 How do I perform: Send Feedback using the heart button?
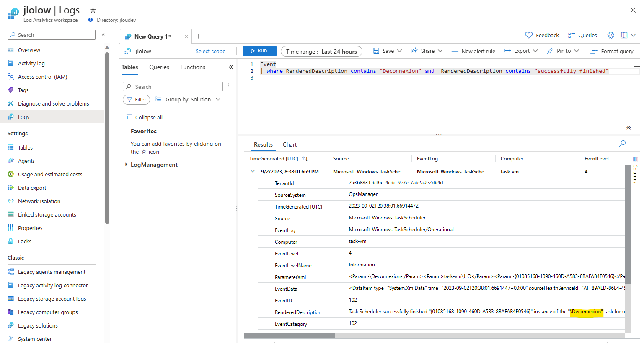(x=542, y=35)
